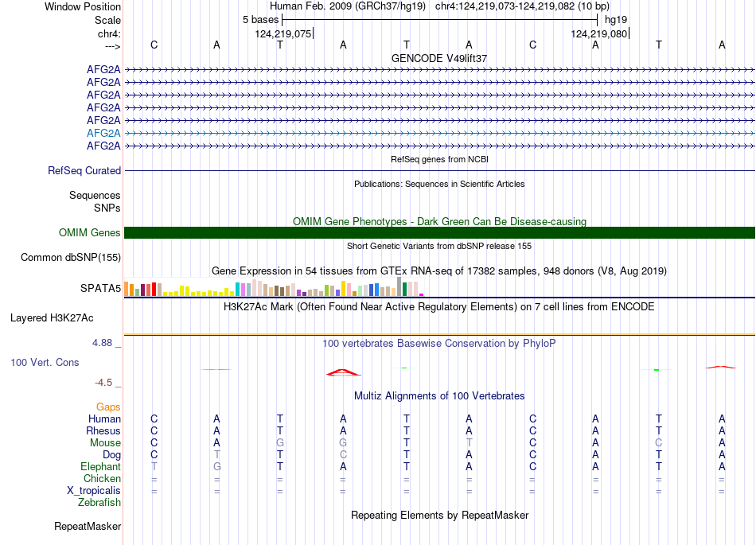Open the Common dbSNP(155) track label
The width and height of the screenshot is (756, 545).
(70, 257)
